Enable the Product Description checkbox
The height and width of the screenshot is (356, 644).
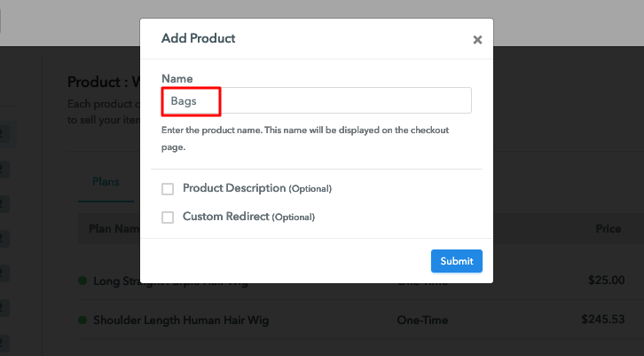(x=168, y=189)
